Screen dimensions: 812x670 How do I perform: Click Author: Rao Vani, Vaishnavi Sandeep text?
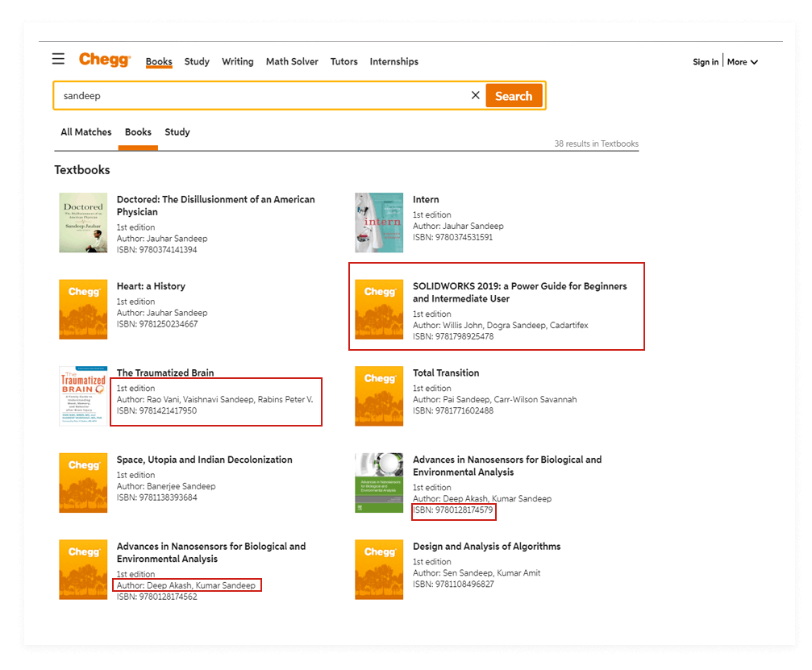(215, 399)
